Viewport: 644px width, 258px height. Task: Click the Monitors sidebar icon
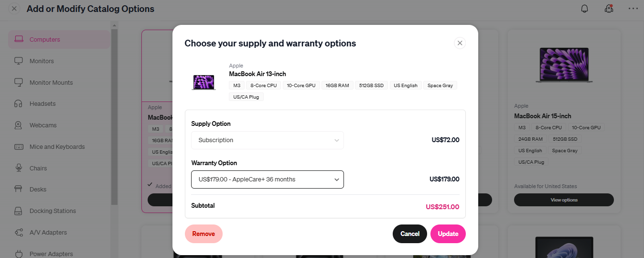tap(19, 61)
